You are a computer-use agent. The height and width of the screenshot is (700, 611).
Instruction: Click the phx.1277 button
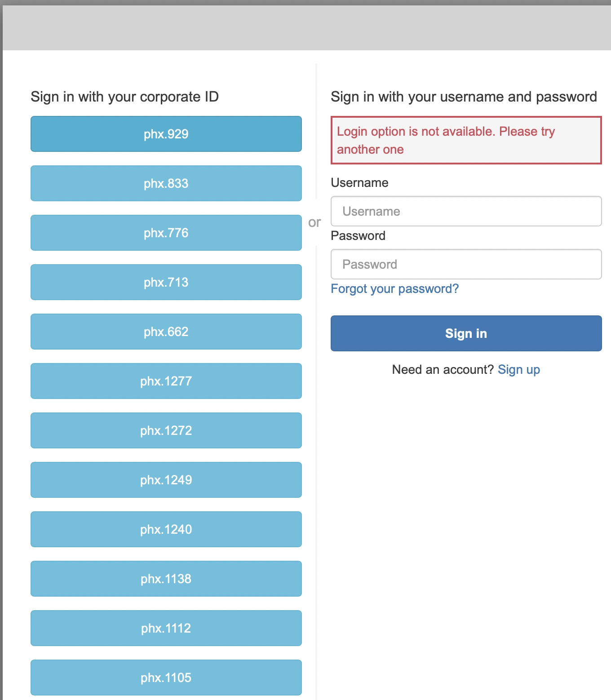coord(166,381)
